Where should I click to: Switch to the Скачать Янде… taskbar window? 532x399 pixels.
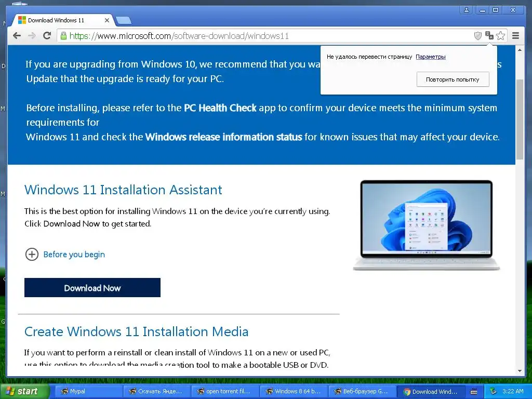click(x=157, y=391)
